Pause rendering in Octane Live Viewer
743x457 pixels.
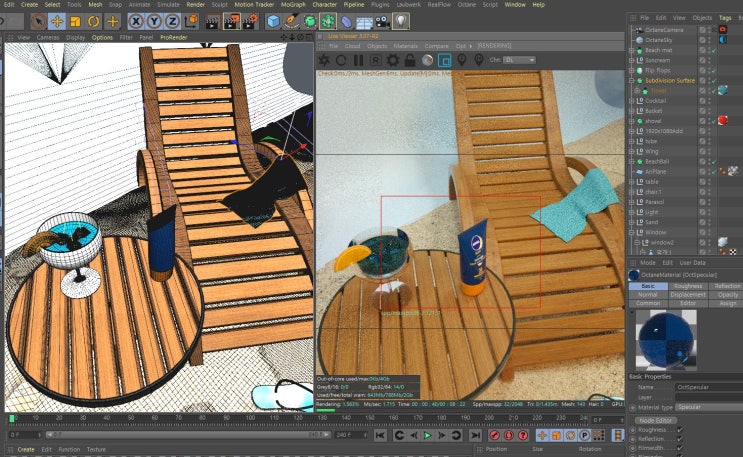(358, 60)
